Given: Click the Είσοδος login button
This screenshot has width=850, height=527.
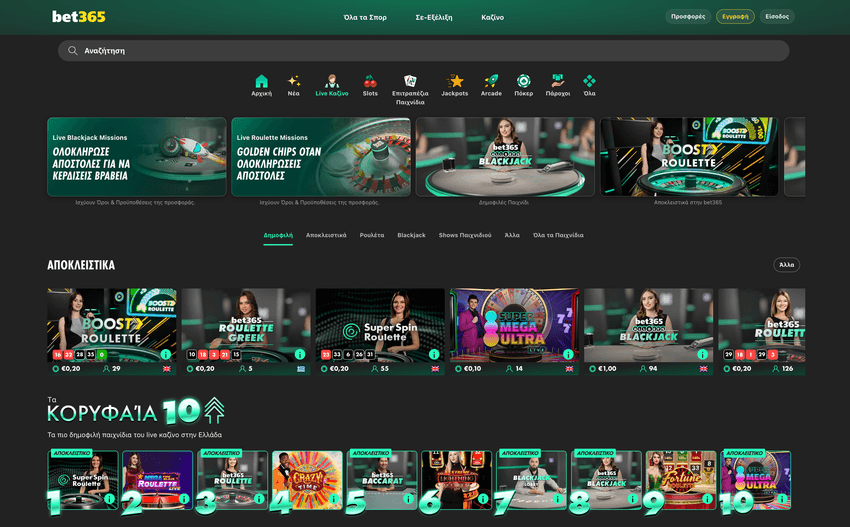Looking at the screenshot, I should 777,17.
